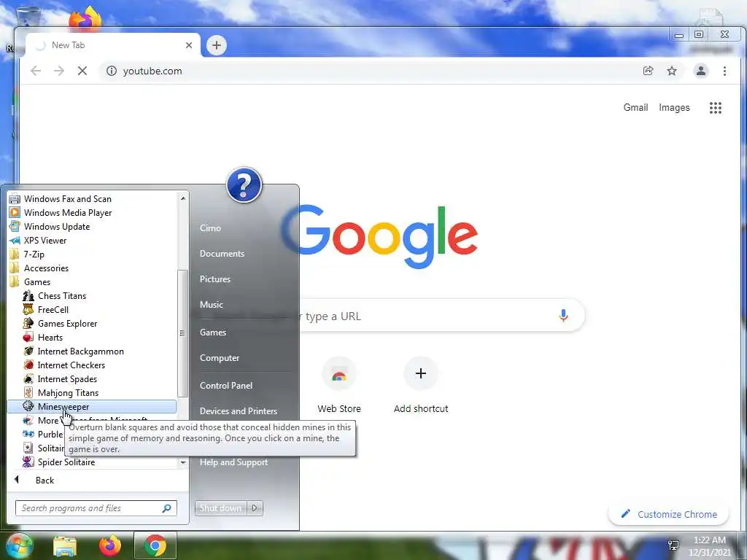
Task: Open Devices and Printers
Action: click(x=239, y=411)
